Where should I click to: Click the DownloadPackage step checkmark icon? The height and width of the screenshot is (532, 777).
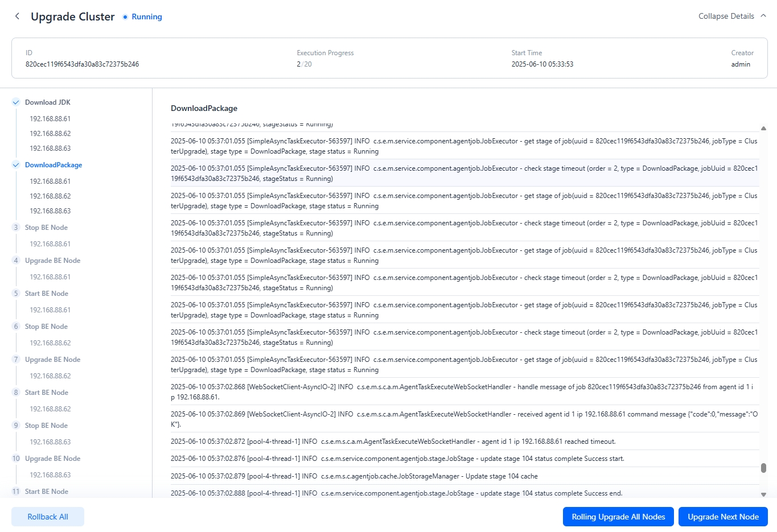[x=16, y=165]
